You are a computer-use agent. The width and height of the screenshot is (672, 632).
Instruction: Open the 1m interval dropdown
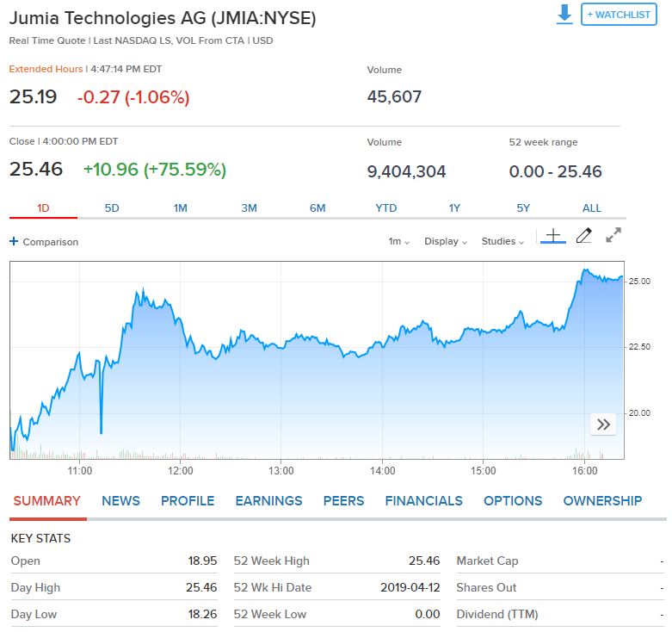[x=398, y=241]
